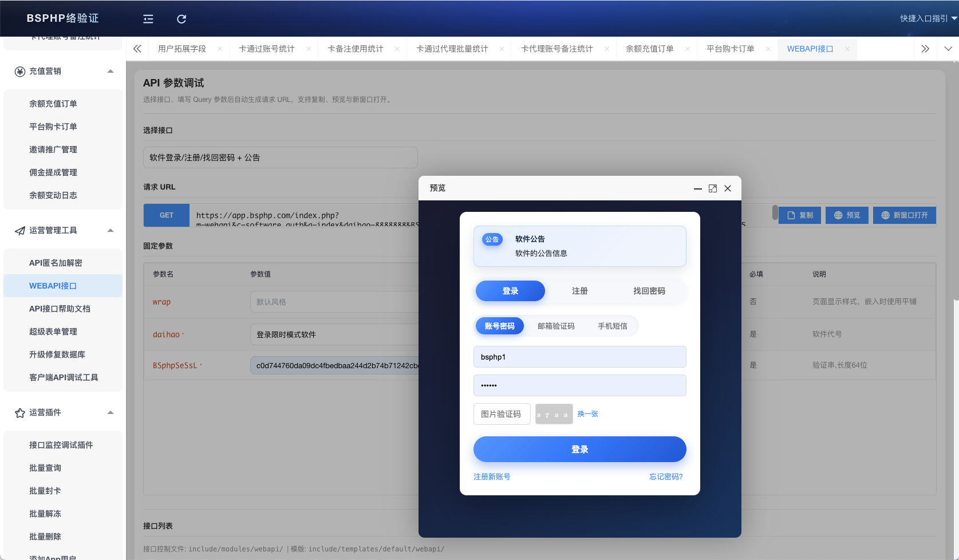Click the 运营插件 star icon
Screen dimensions: 959x560
(x=20, y=412)
